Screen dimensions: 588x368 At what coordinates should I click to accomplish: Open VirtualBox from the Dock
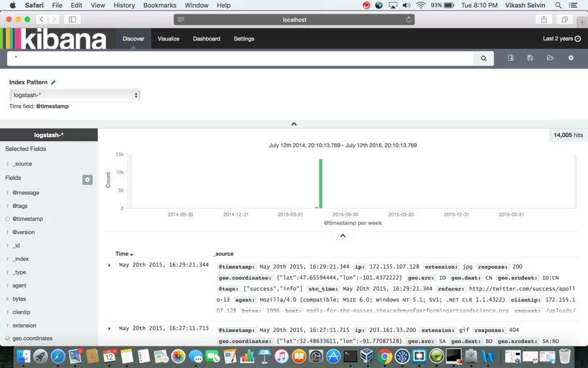tap(367, 356)
